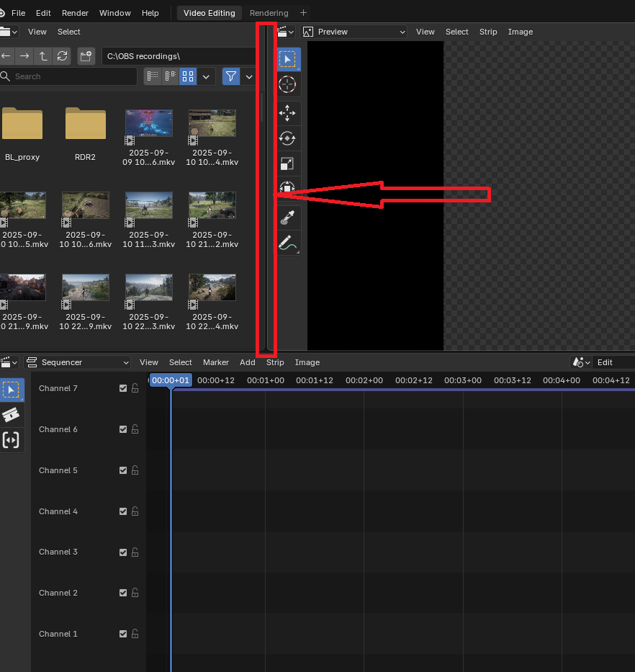Viewport: 635px width, 672px height.
Task: Go forward to next folder
Action: [24, 56]
